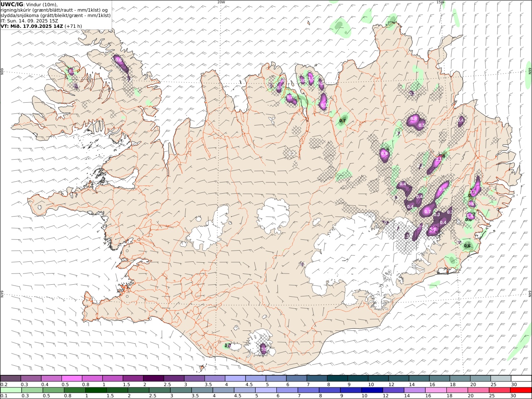Select the light purple rain swatch 14 to 16
The height and width of the screenshot is (399, 532).
click(x=415, y=390)
